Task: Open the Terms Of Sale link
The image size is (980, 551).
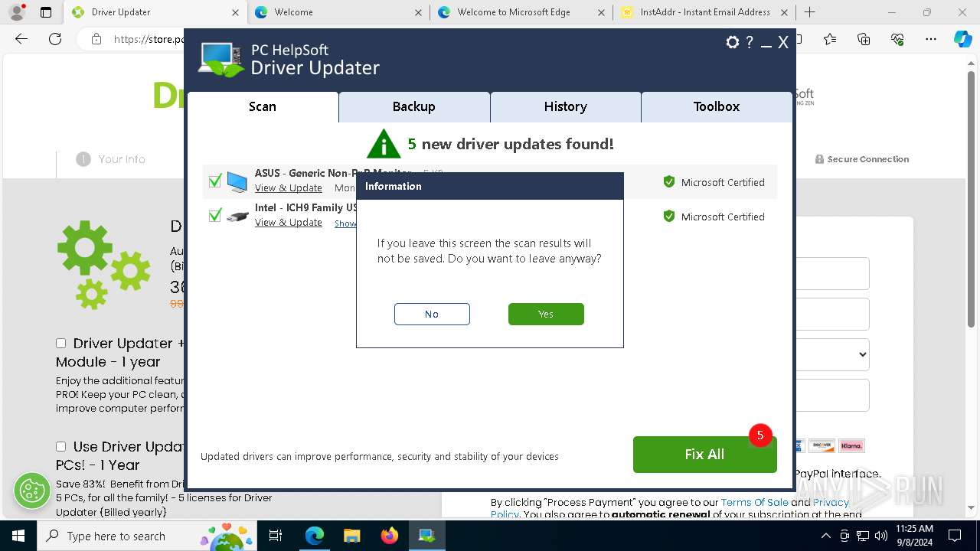Action: 754,503
